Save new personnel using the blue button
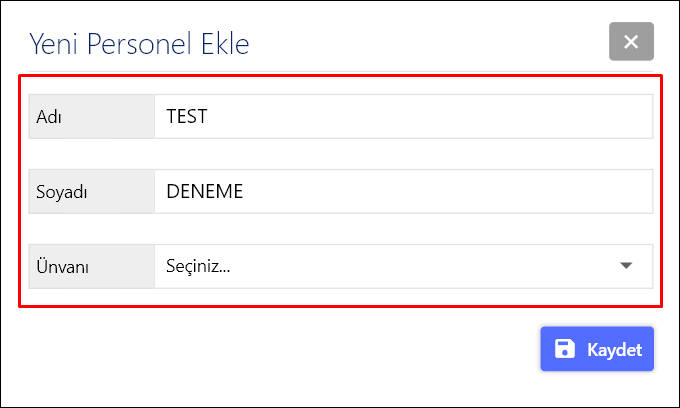This screenshot has height=408, width=680. pyautogui.click(x=597, y=349)
